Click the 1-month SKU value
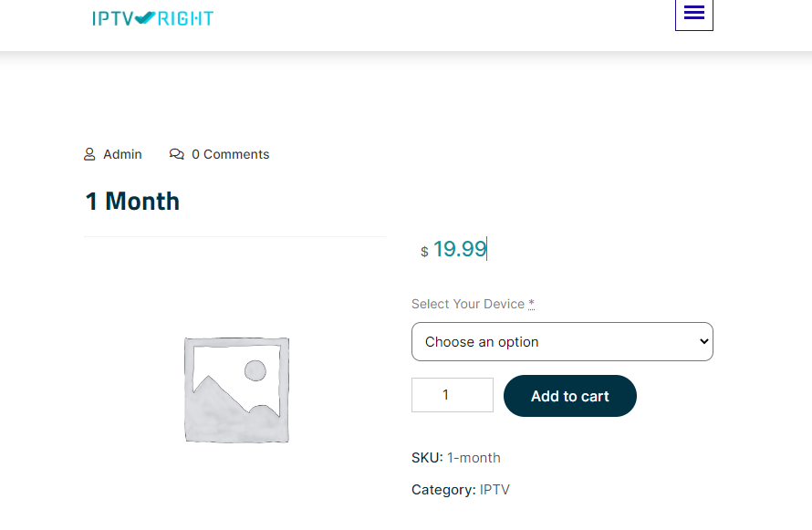This screenshot has width=812, height=530. coord(474,458)
